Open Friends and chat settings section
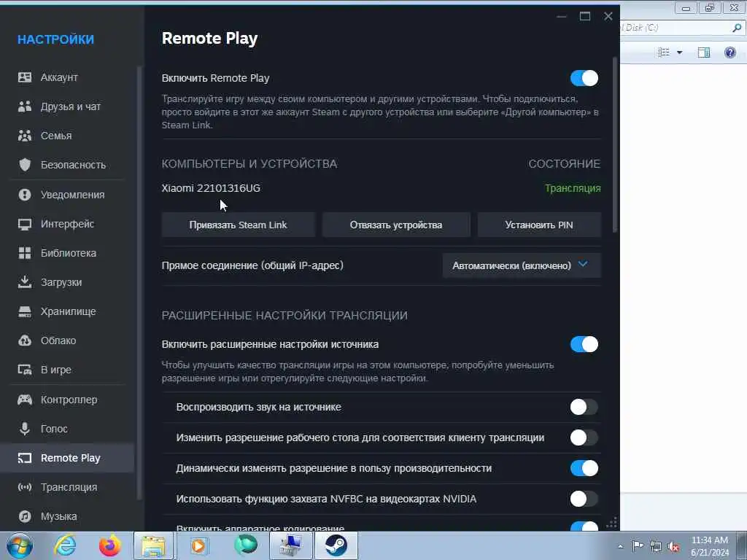747x560 pixels. 68,106
